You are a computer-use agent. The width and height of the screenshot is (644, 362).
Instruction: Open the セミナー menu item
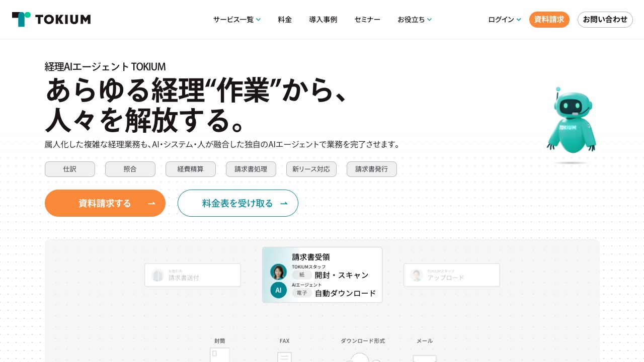coord(367,20)
